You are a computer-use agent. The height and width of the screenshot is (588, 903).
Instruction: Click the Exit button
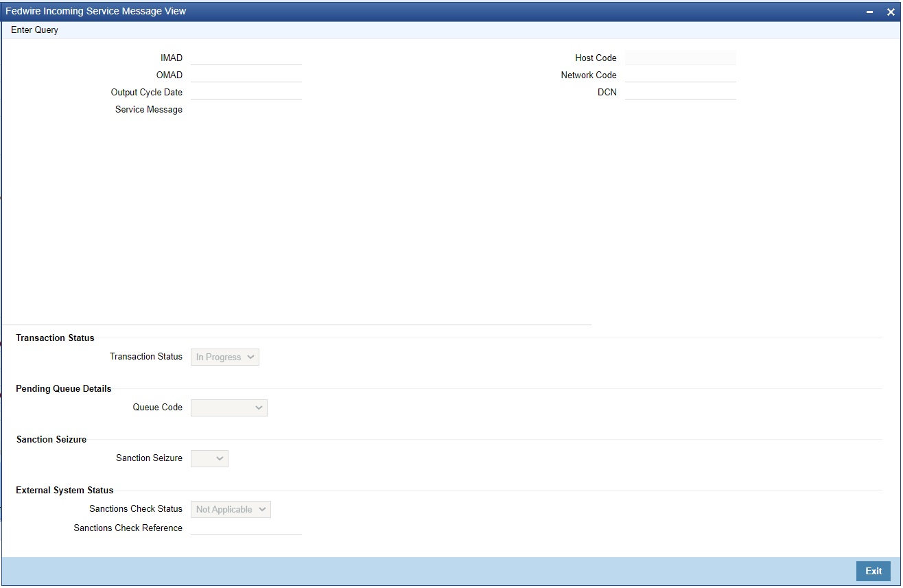pyautogui.click(x=873, y=571)
